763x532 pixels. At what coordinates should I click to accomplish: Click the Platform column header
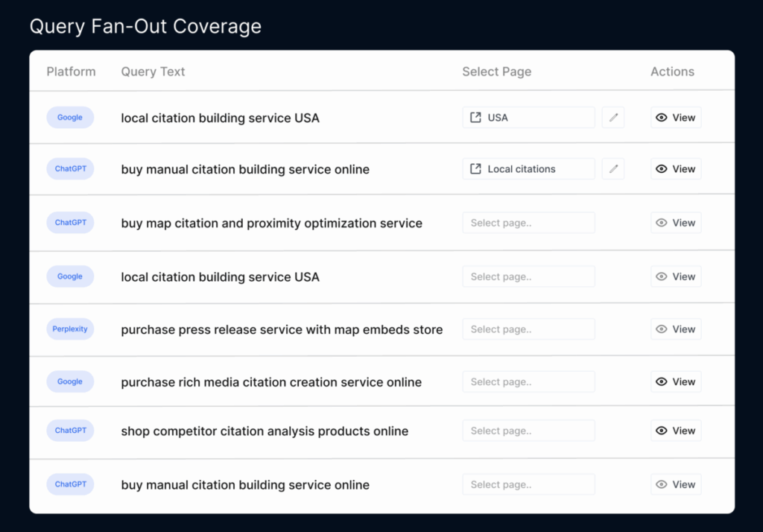click(x=71, y=72)
